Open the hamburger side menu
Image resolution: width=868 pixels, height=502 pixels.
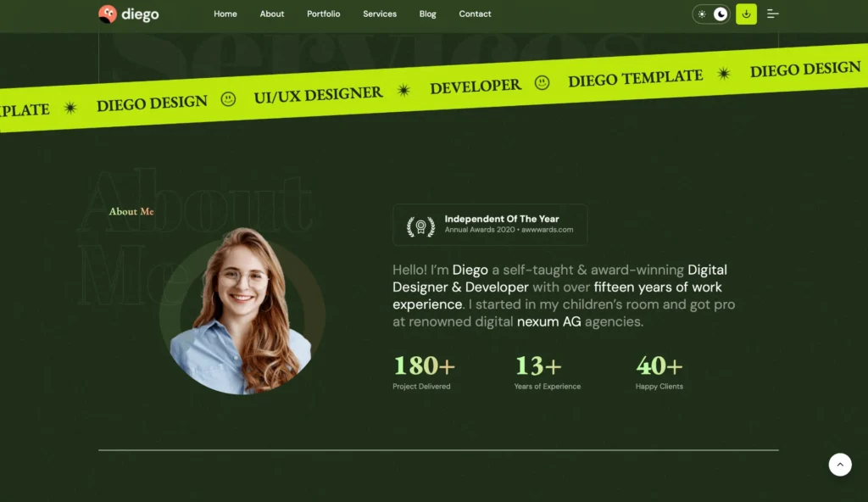[772, 14]
